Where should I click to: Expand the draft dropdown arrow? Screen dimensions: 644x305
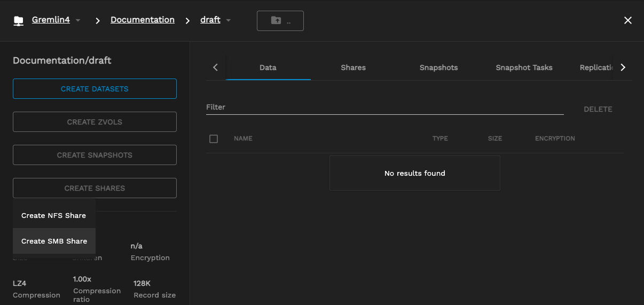point(229,21)
